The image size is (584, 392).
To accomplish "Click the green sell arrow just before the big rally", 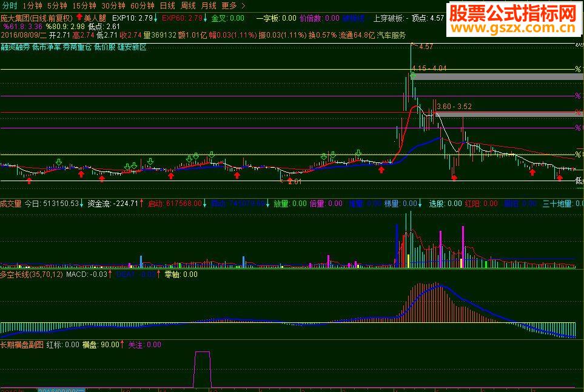I will point(358,153).
